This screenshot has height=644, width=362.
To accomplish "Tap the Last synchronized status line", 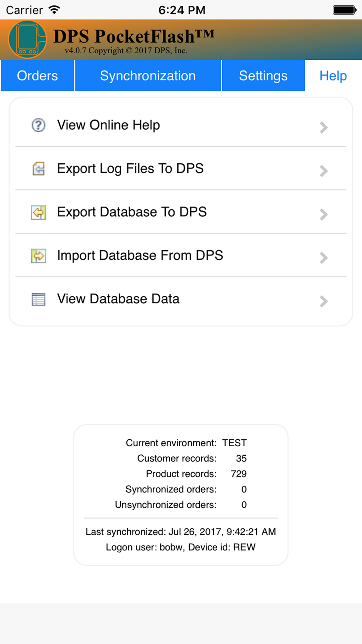I will (x=181, y=532).
